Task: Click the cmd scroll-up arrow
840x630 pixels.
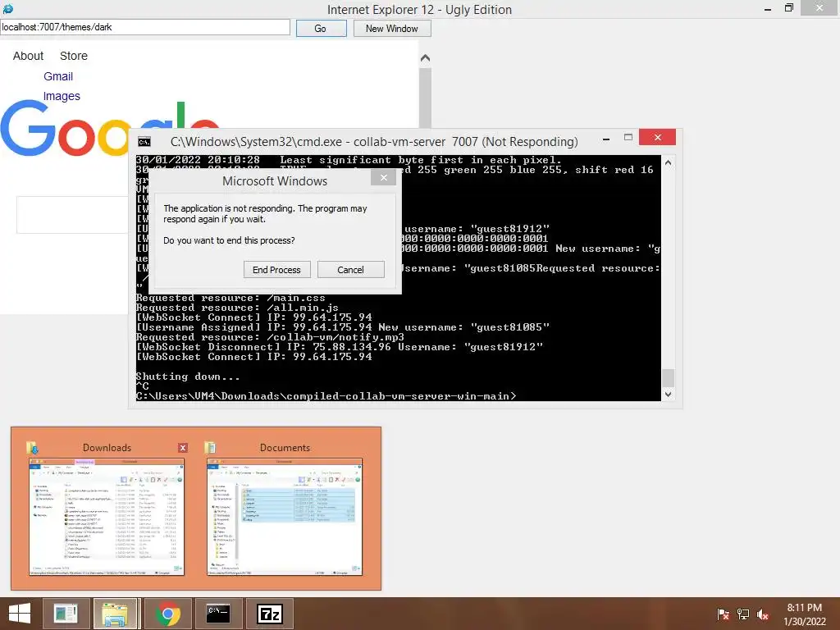Action: (x=668, y=162)
